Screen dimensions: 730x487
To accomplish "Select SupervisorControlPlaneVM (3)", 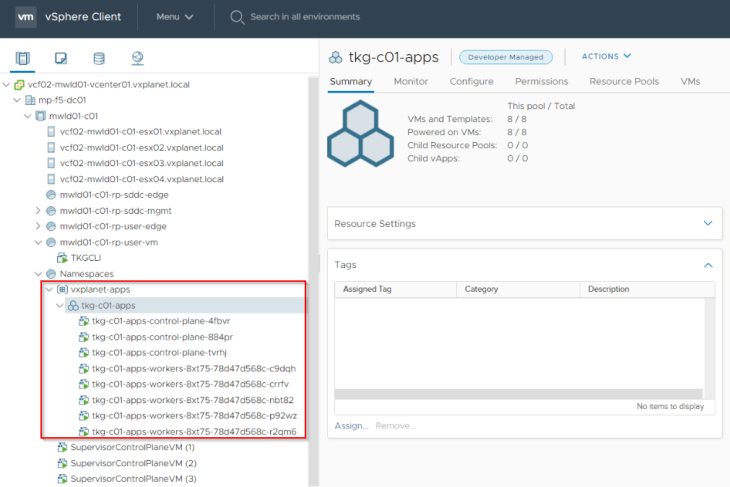I will click(133, 479).
